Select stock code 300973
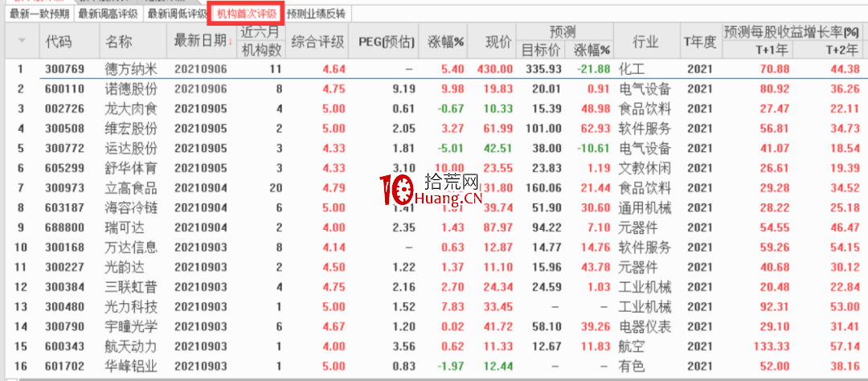The image size is (868, 381). coord(65,188)
